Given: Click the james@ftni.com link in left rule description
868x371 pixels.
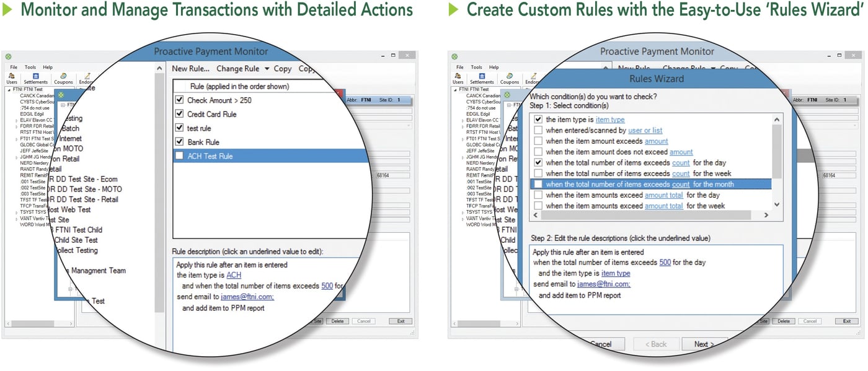Looking at the screenshot, I should [247, 297].
